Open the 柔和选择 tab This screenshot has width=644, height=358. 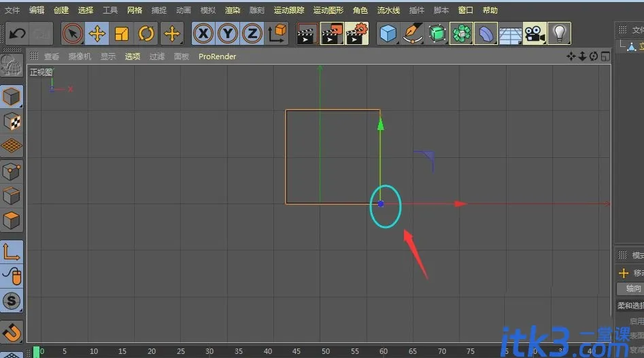pos(630,306)
